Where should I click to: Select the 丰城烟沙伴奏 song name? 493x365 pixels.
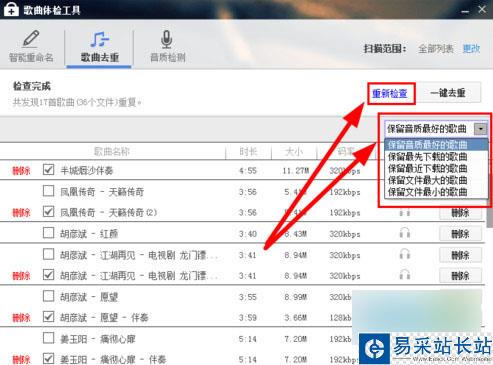(x=87, y=171)
